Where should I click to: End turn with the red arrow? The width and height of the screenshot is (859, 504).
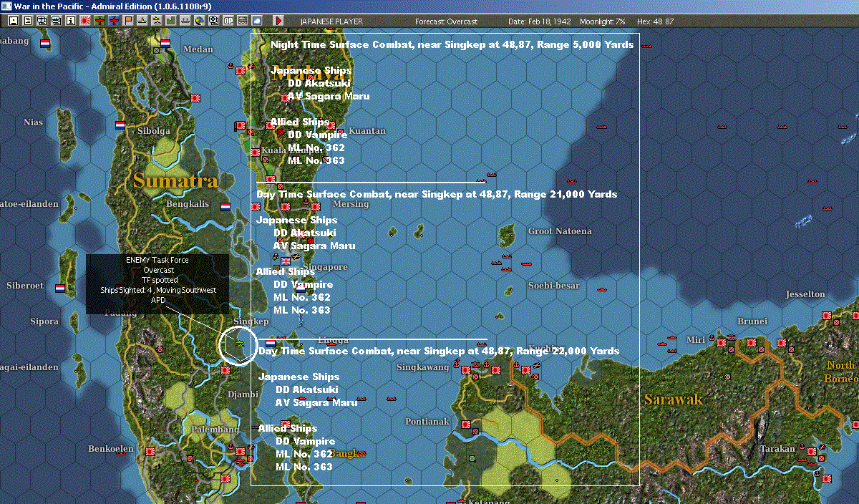pos(278,21)
